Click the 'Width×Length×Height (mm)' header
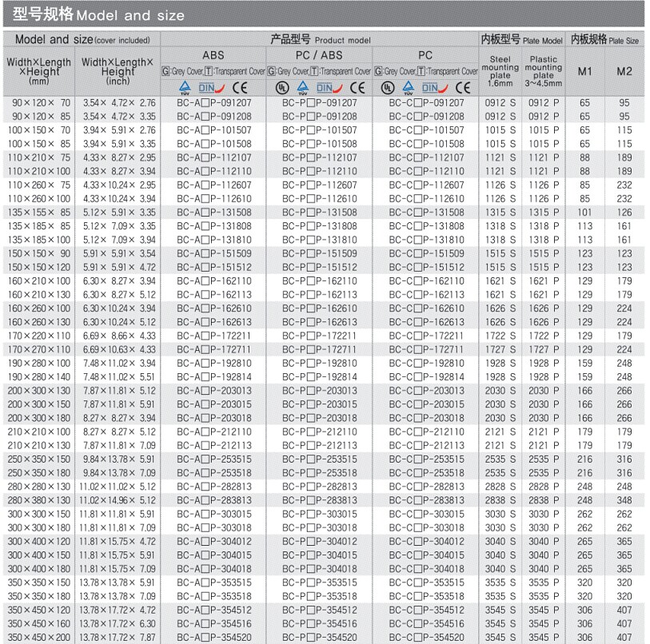The image size is (650, 644). [39, 71]
